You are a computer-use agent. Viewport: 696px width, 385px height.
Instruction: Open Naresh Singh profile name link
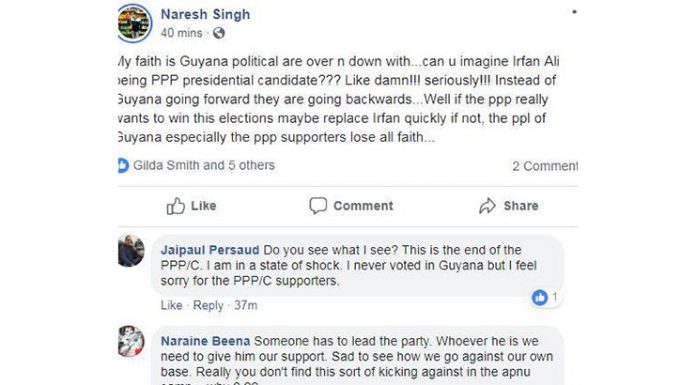click(205, 14)
